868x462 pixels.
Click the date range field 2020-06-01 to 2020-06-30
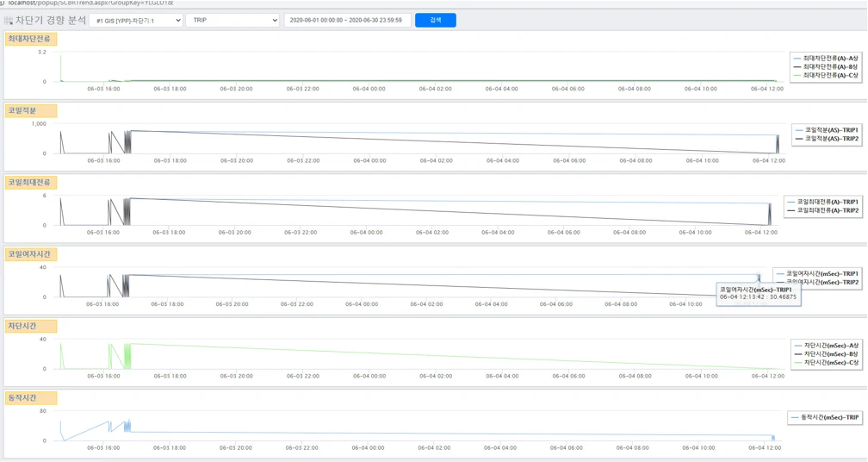click(x=347, y=21)
